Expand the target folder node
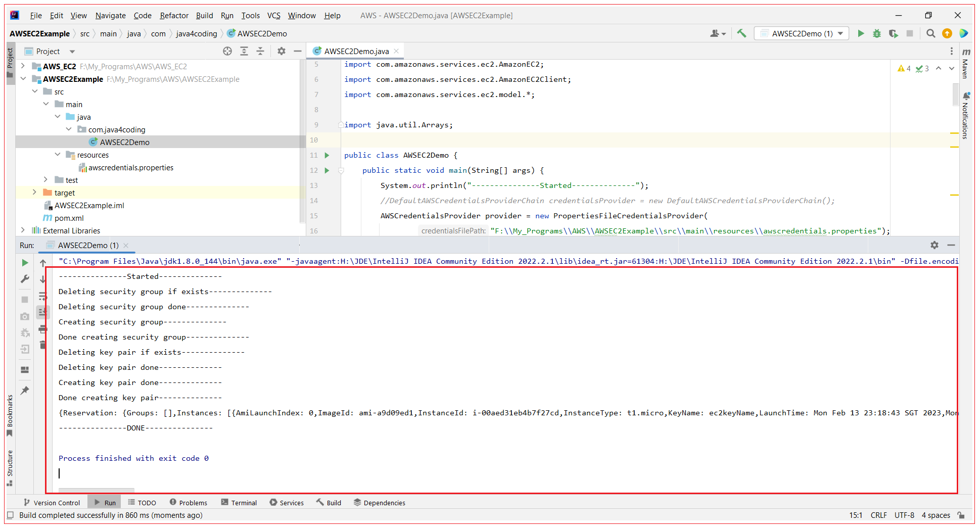 [x=34, y=192]
